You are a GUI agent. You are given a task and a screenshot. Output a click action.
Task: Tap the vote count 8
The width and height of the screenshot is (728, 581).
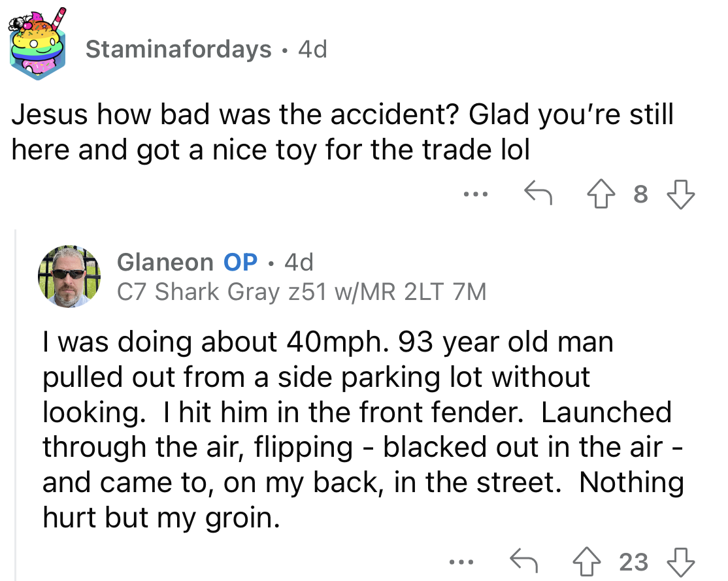640,194
